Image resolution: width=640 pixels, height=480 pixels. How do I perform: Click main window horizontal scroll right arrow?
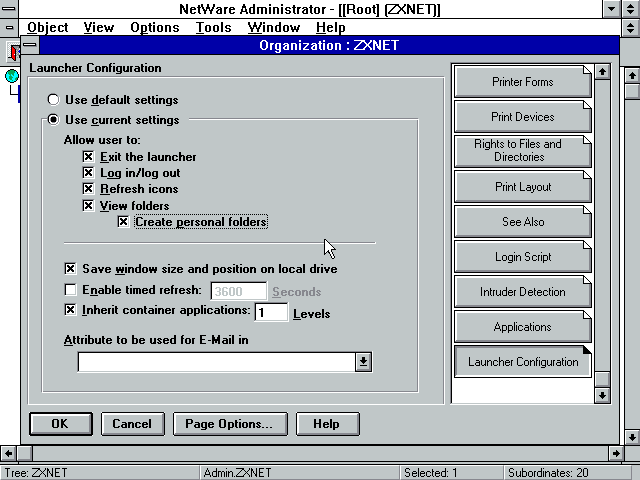click(615, 453)
